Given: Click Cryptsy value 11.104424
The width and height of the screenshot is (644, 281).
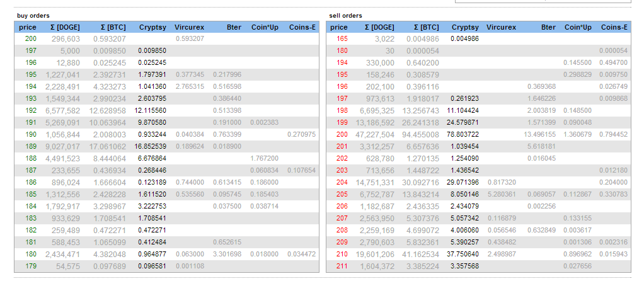Looking at the screenshot, I should click(463, 110).
